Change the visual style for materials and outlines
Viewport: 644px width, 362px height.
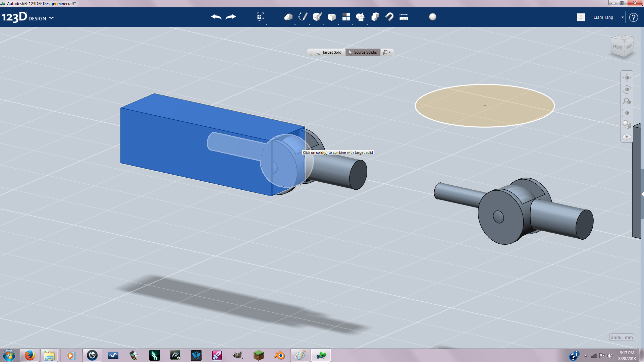click(627, 125)
